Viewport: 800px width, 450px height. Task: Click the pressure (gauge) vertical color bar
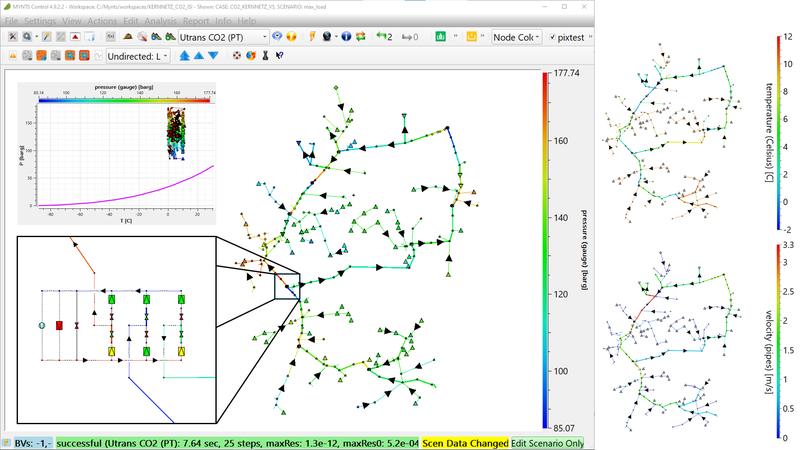click(545, 251)
